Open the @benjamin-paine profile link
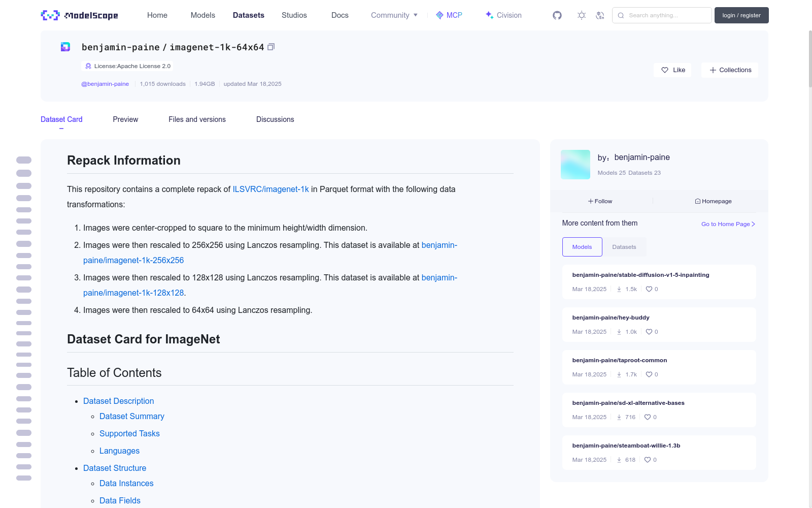 105,84
